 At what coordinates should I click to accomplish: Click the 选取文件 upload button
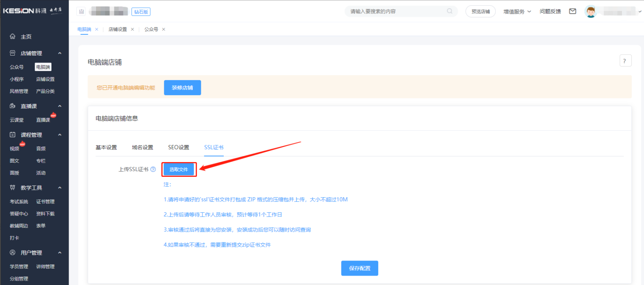[x=179, y=169]
